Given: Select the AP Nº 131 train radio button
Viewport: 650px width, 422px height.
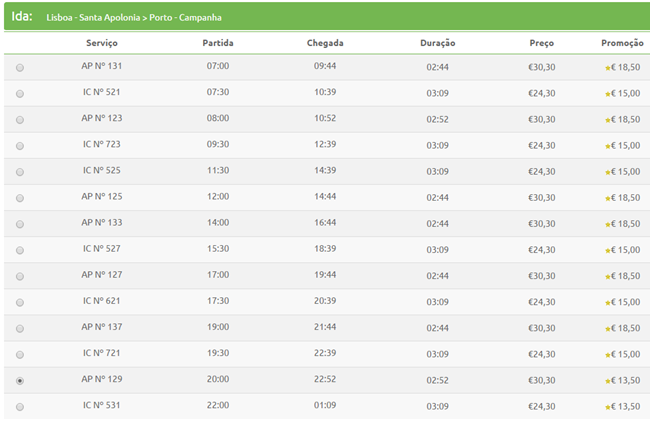Looking at the screenshot, I should point(19,68).
